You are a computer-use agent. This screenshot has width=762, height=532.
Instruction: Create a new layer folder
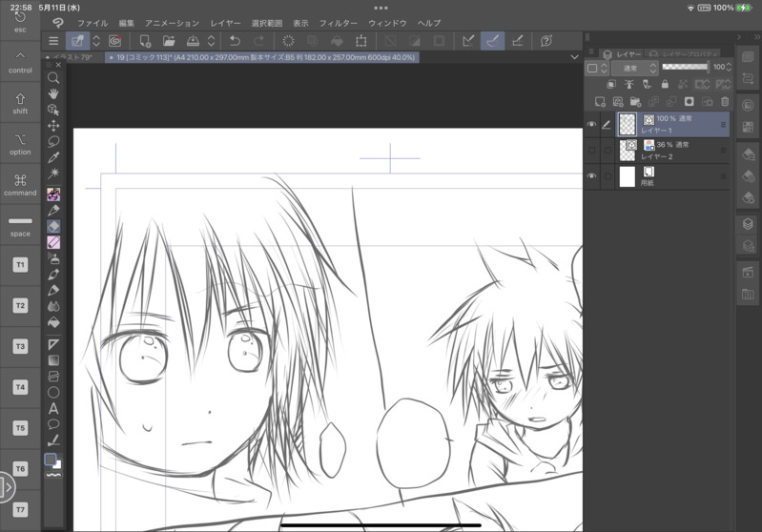pos(635,102)
